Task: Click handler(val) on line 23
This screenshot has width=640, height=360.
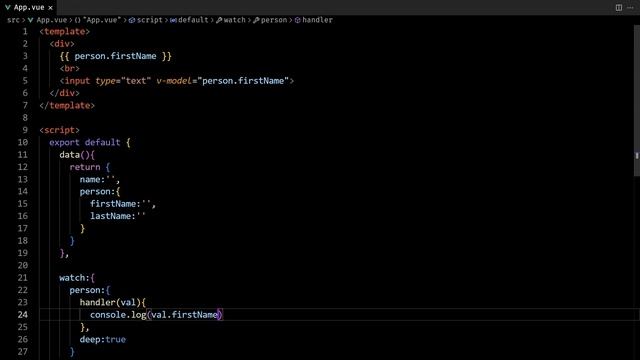Action: tap(110, 302)
